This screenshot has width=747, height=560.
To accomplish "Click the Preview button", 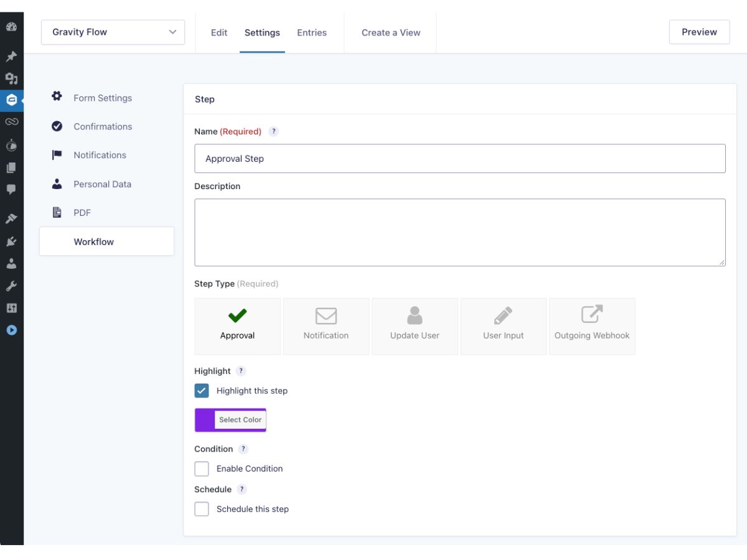I will point(699,32).
